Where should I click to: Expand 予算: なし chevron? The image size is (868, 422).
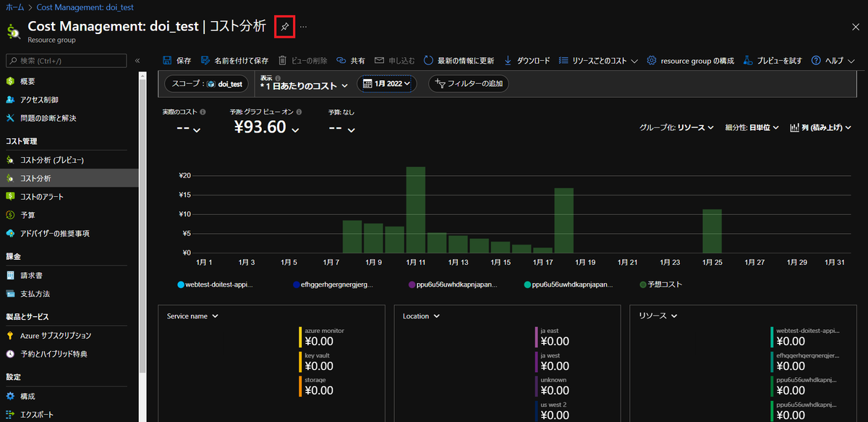pyautogui.click(x=352, y=130)
